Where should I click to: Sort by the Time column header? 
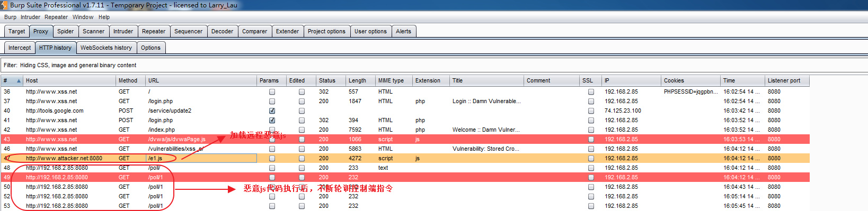click(x=743, y=80)
